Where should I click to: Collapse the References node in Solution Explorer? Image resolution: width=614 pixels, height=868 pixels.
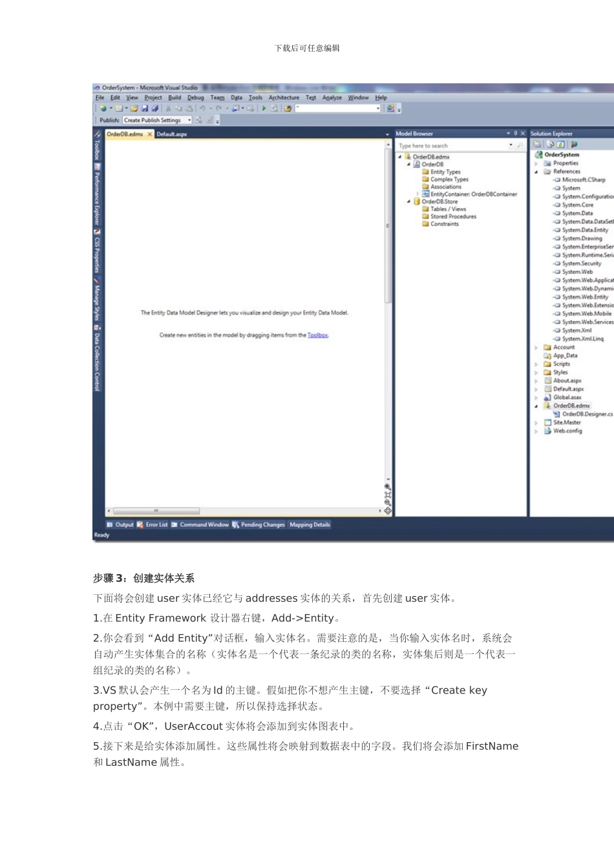click(536, 172)
